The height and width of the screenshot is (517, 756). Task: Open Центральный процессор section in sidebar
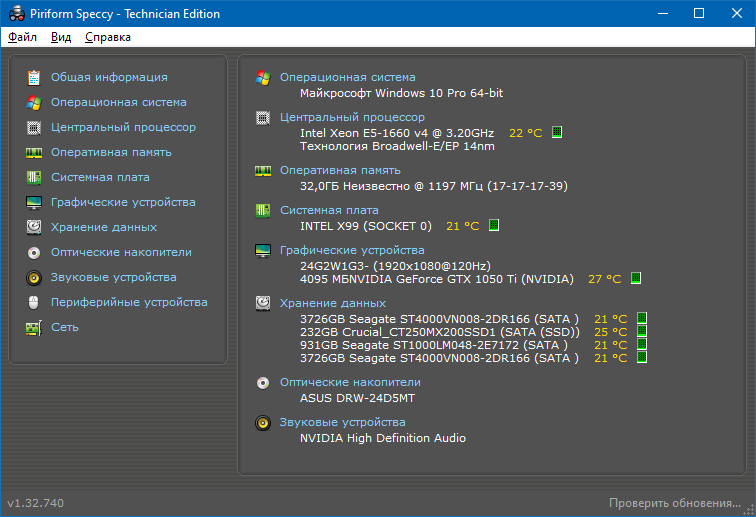[x=123, y=127]
